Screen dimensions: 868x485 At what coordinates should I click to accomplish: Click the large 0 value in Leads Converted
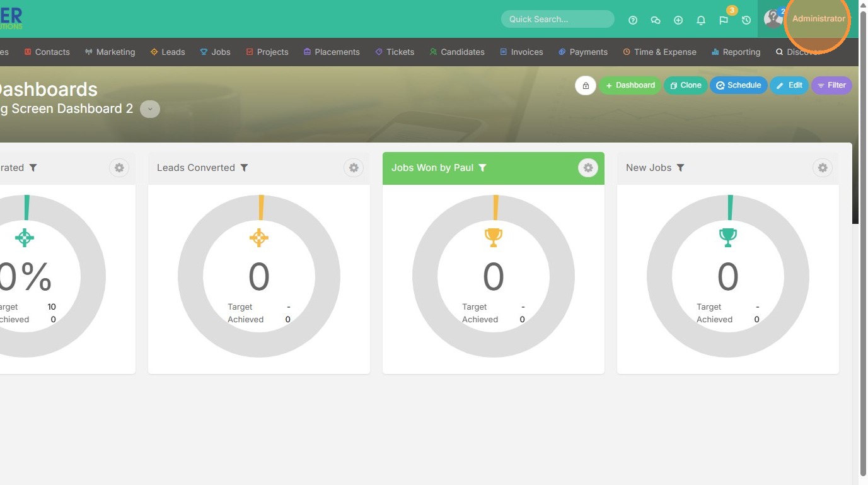pyautogui.click(x=259, y=277)
